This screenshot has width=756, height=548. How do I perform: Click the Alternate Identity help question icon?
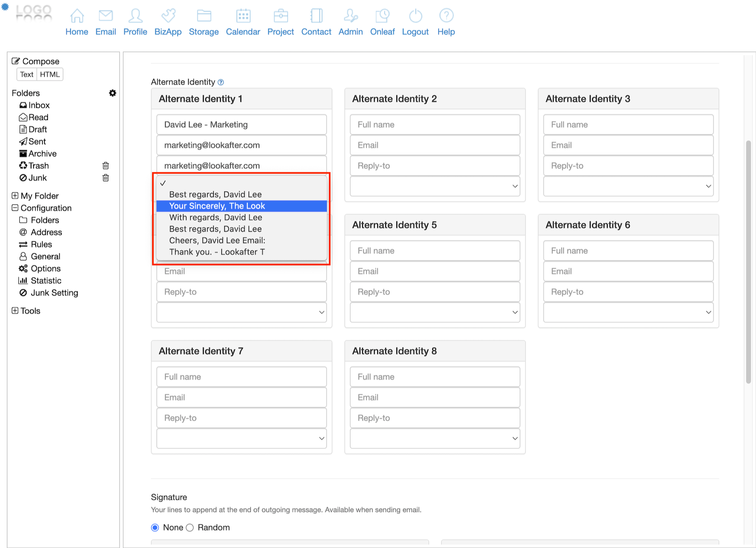click(221, 82)
